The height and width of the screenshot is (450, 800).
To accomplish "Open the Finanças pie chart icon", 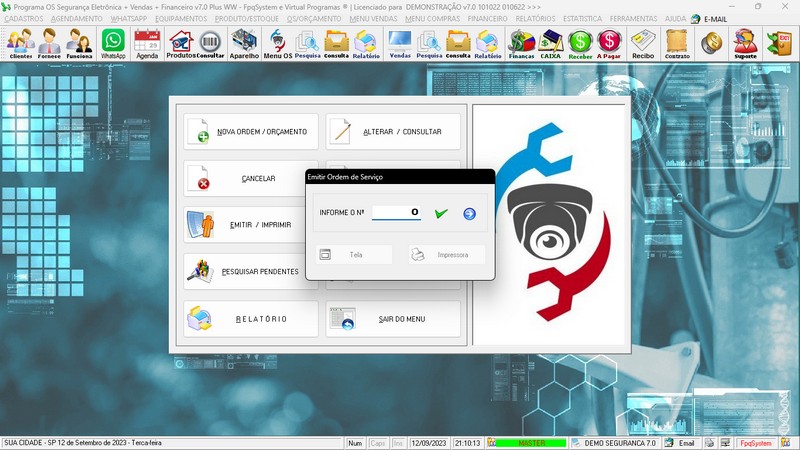I will click(521, 43).
